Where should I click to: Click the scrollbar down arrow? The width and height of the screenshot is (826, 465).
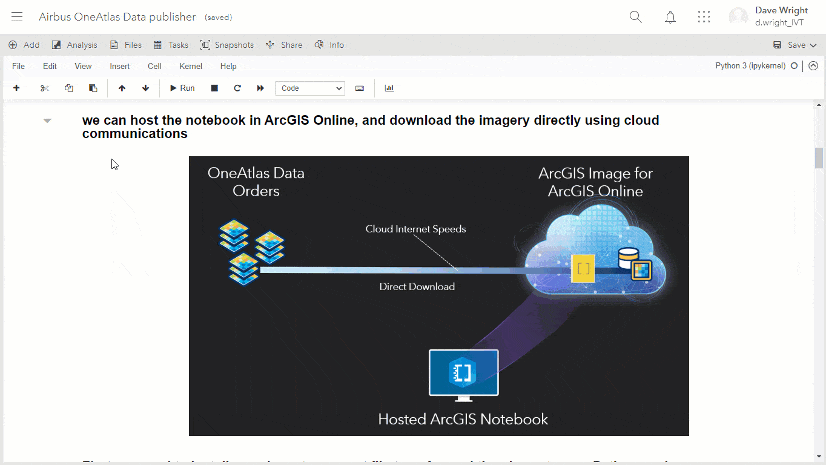coord(819,457)
